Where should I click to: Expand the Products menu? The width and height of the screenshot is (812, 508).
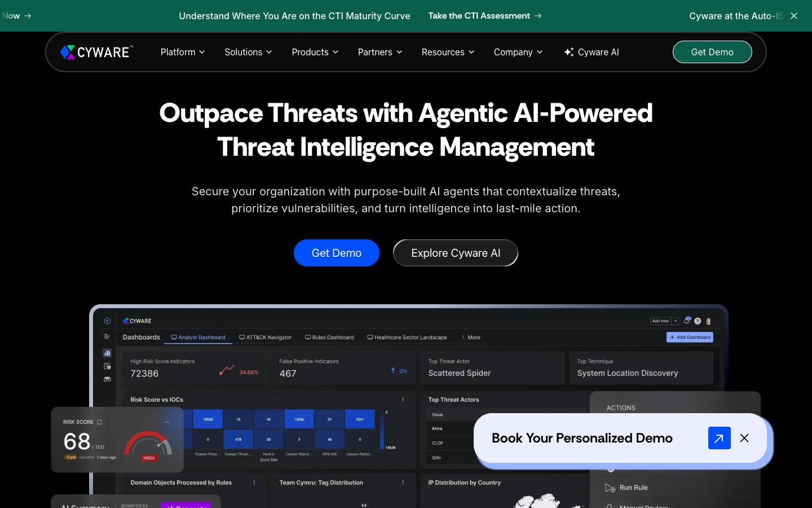click(315, 52)
